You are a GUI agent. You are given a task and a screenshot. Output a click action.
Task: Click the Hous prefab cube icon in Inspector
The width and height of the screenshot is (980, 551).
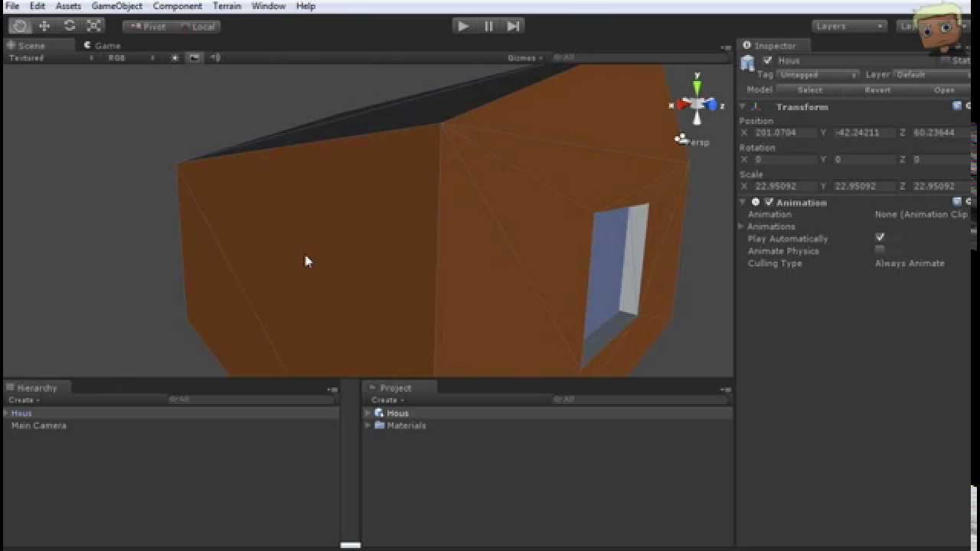747,64
